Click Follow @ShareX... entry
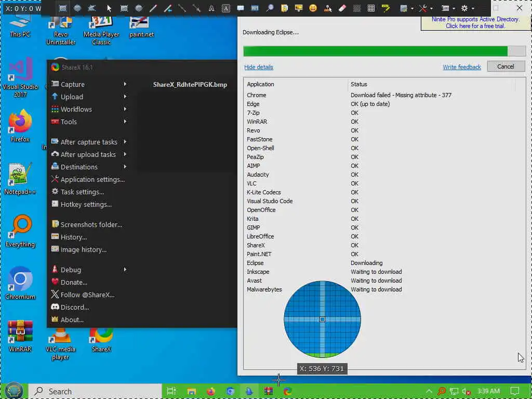The image size is (532, 399). [x=89, y=295]
